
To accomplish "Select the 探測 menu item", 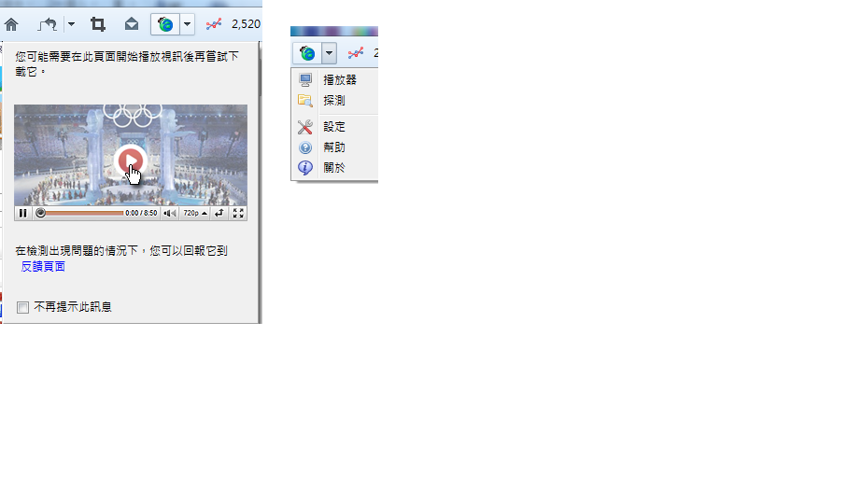I will [x=335, y=101].
